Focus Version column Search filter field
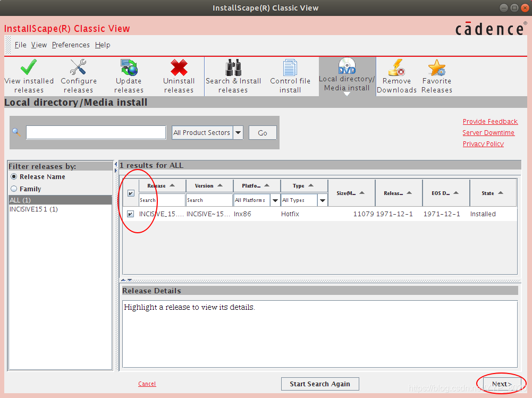 (x=209, y=200)
